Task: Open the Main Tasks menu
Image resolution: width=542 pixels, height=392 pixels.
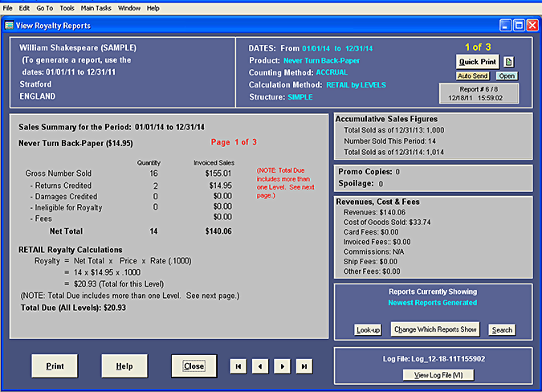Action: [x=96, y=8]
